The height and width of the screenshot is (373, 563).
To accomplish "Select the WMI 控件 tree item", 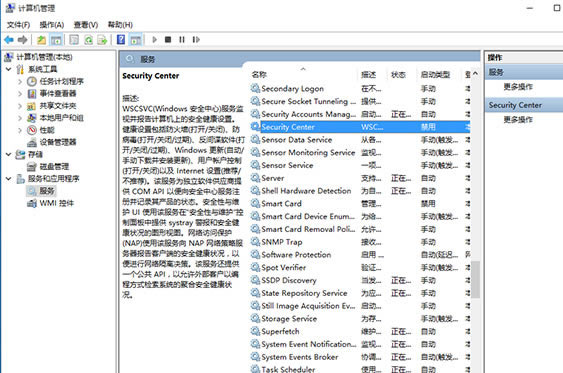I will click(50, 203).
